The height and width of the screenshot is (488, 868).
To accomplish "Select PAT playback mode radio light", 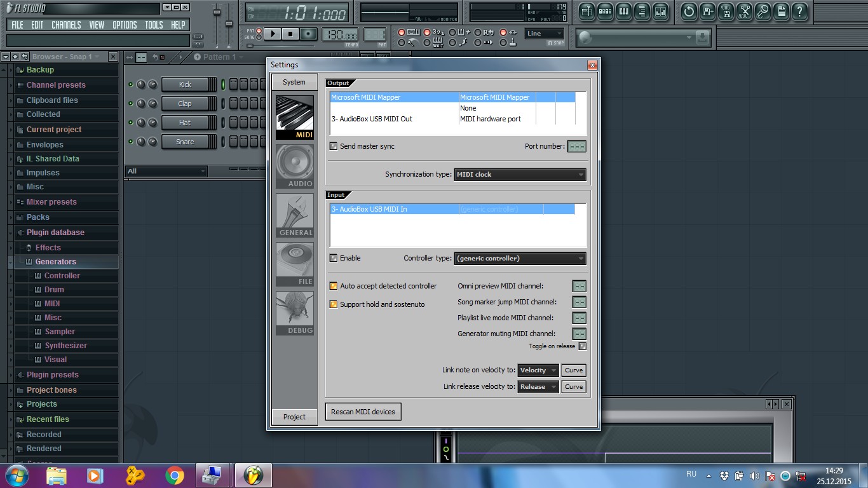I will [259, 30].
